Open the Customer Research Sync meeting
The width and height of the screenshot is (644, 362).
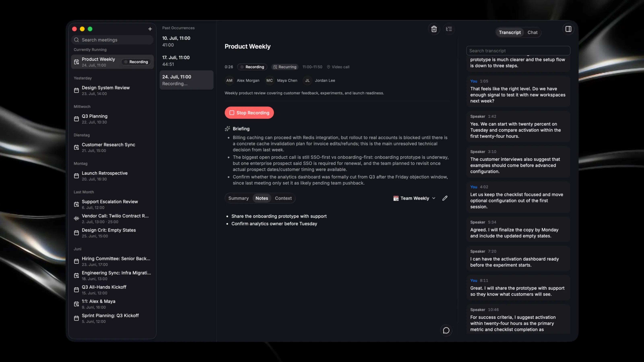pos(112,147)
